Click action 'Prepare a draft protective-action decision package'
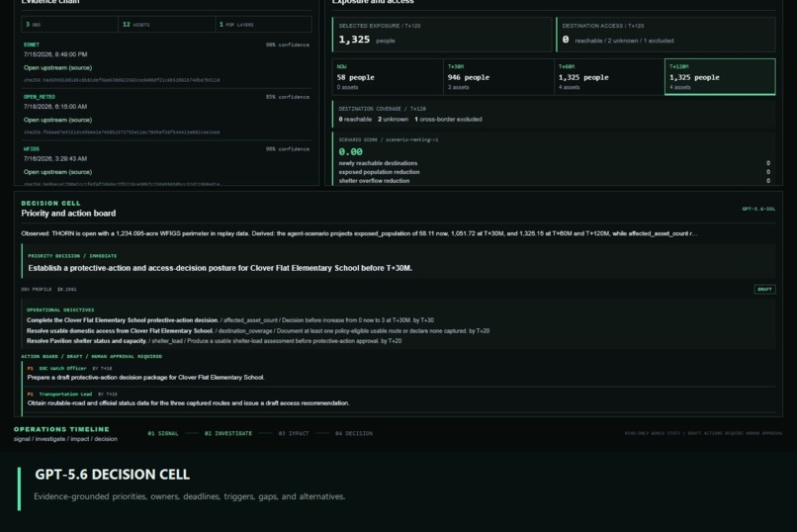The image size is (797, 532). click(x=146, y=378)
